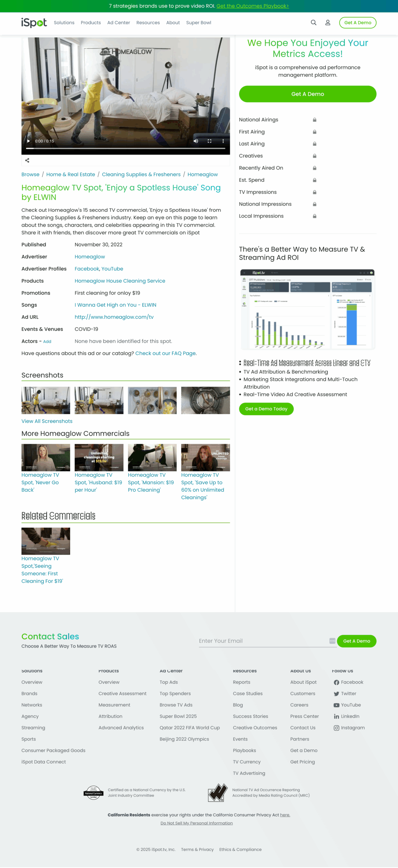Click lock icon beside Est. Spend
This screenshot has width=398, height=868.
pyautogui.click(x=315, y=180)
